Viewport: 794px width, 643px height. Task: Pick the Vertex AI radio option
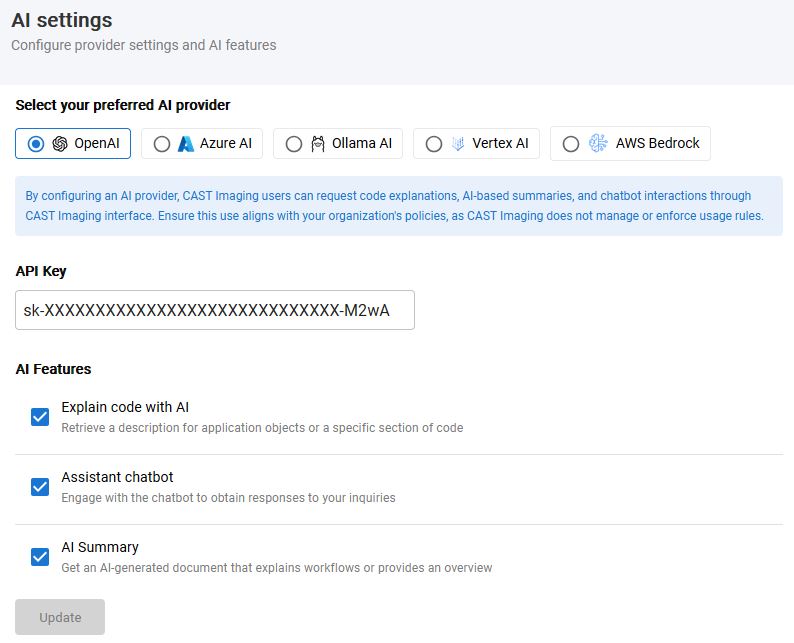(x=434, y=144)
